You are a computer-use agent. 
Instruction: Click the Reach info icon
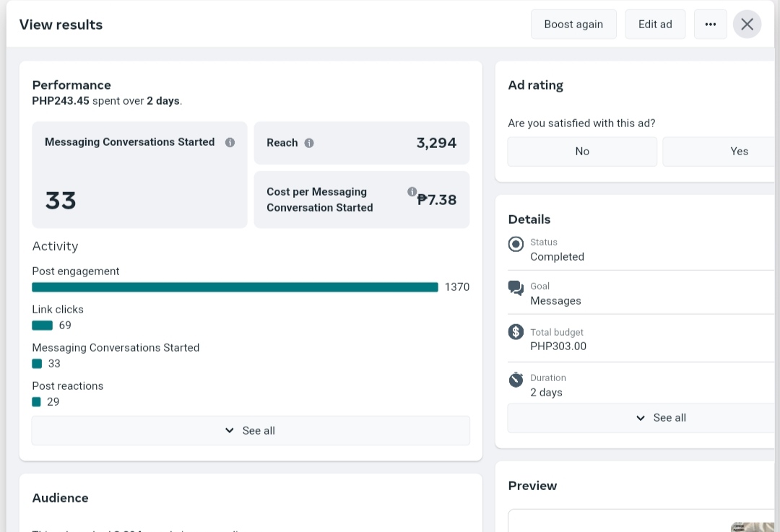tap(309, 143)
